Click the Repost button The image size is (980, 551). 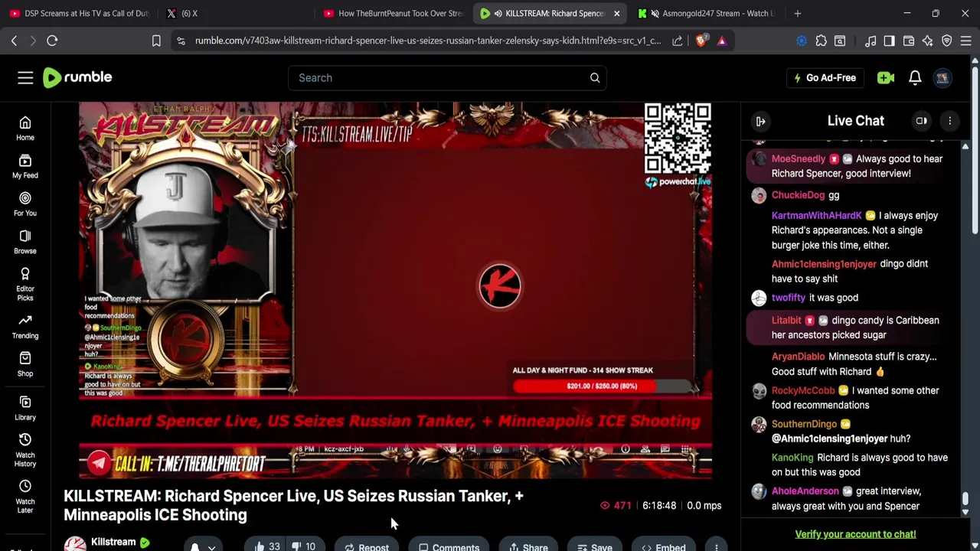point(367,546)
